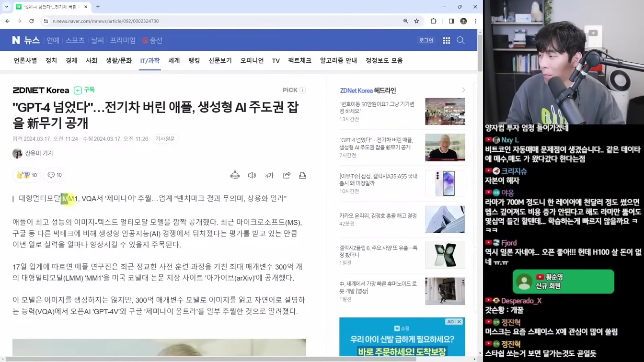Select the 오피니언 tab
Image resolution: width=644 pixels, height=362 pixels.
pos(252,61)
